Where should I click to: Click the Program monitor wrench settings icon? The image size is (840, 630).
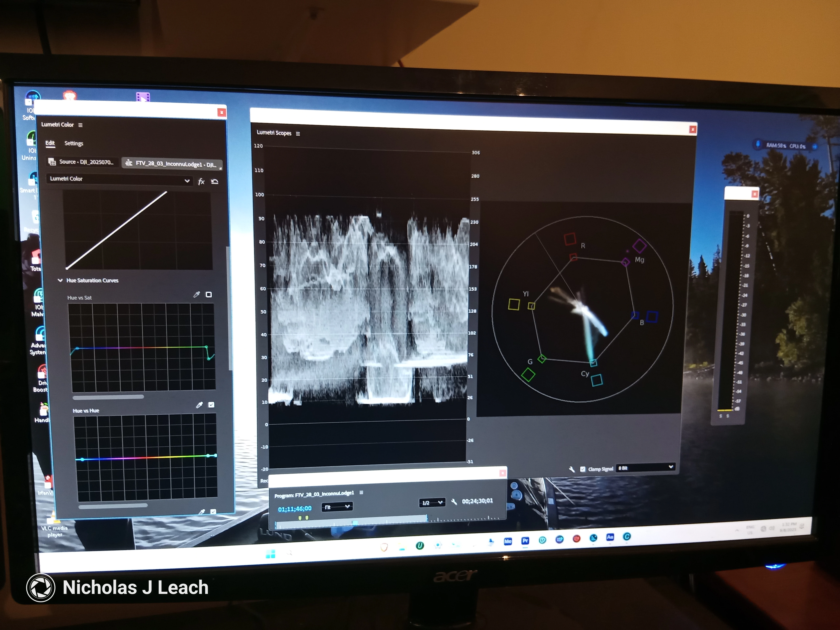pos(454,502)
